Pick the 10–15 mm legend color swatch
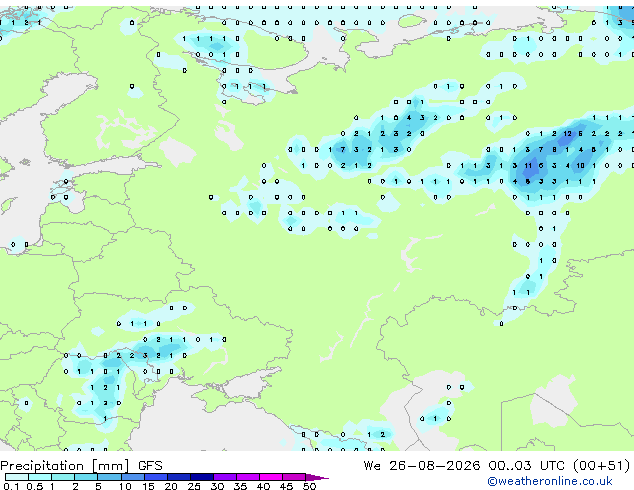 pos(132,477)
